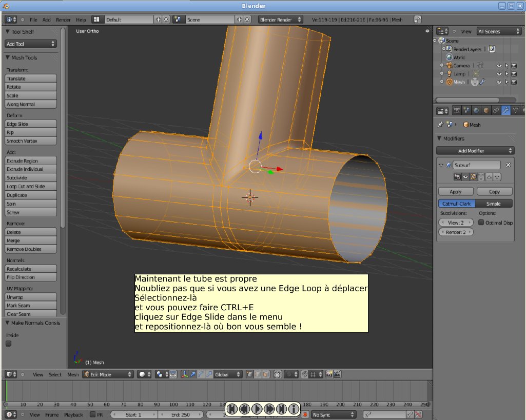Click the Render properties camera icon

click(457, 111)
